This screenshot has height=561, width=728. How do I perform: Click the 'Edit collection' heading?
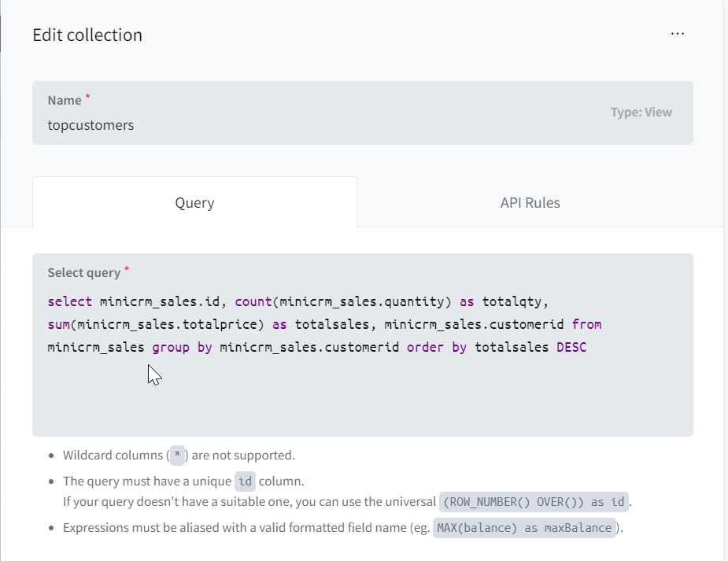point(87,35)
